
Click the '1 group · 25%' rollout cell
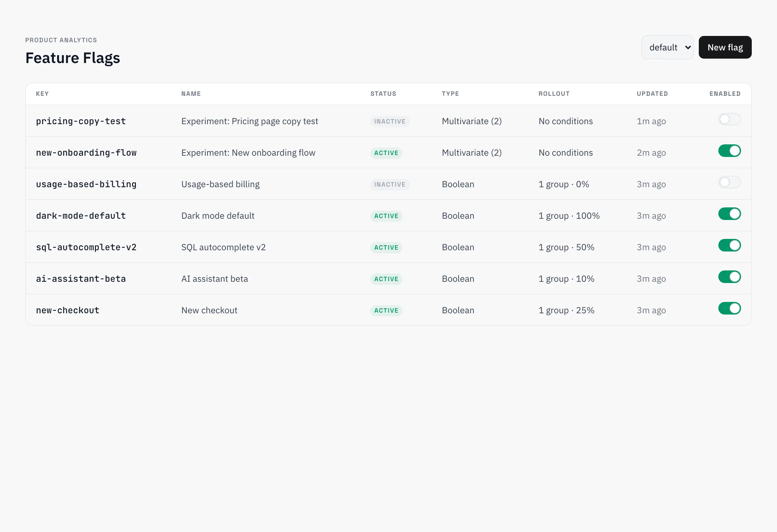566,310
